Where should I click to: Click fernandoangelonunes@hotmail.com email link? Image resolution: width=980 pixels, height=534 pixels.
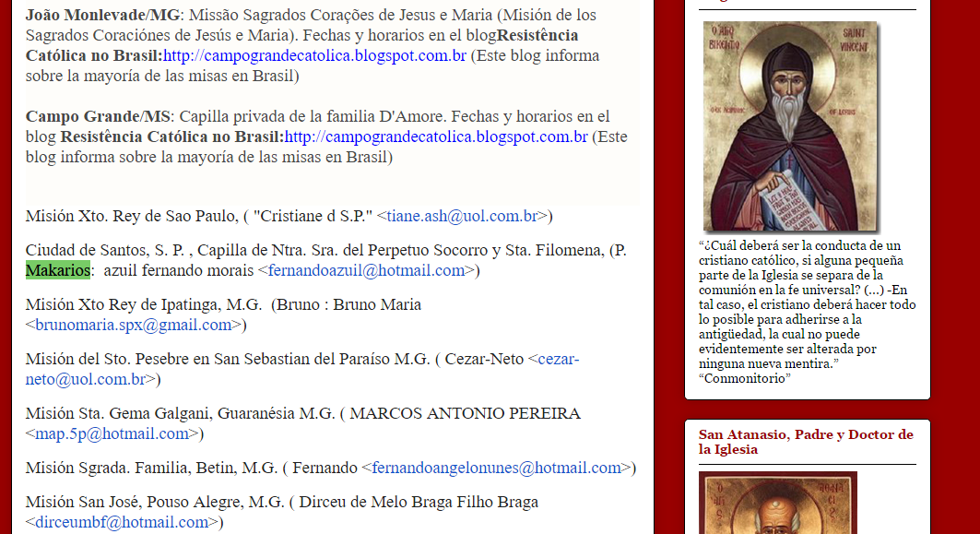pos(496,469)
